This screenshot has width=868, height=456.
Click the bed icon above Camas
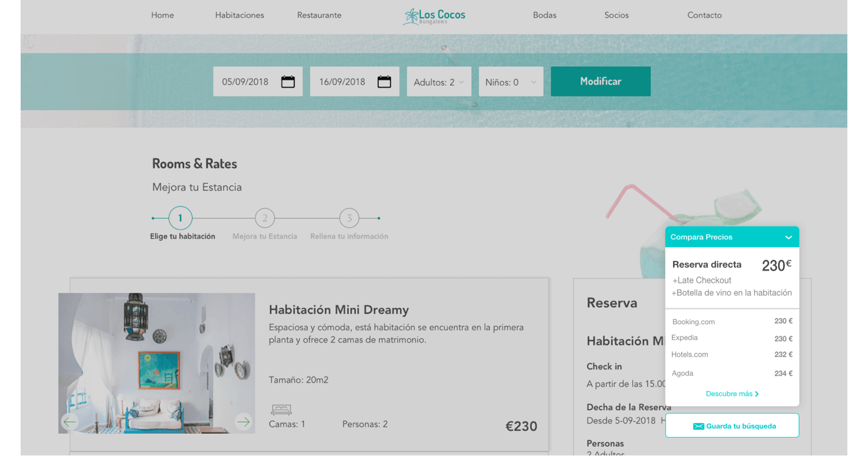(281, 409)
